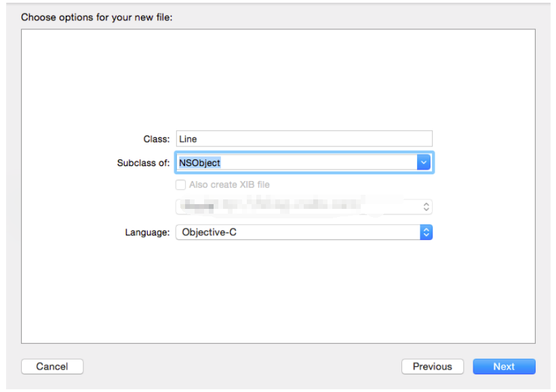Click the Class name text field
Viewport: 556px width, 392px height.
point(304,139)
